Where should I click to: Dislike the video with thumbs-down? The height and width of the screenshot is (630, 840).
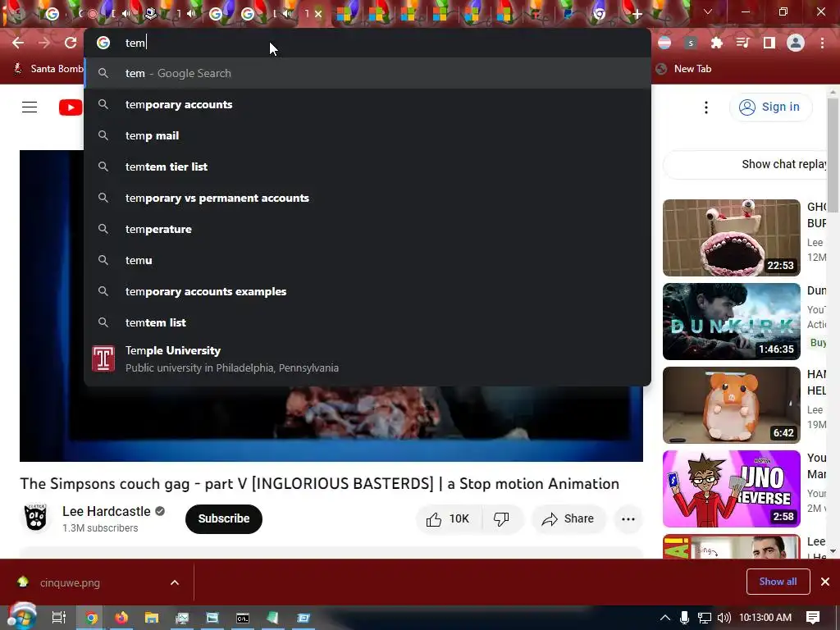click(501, 518)
